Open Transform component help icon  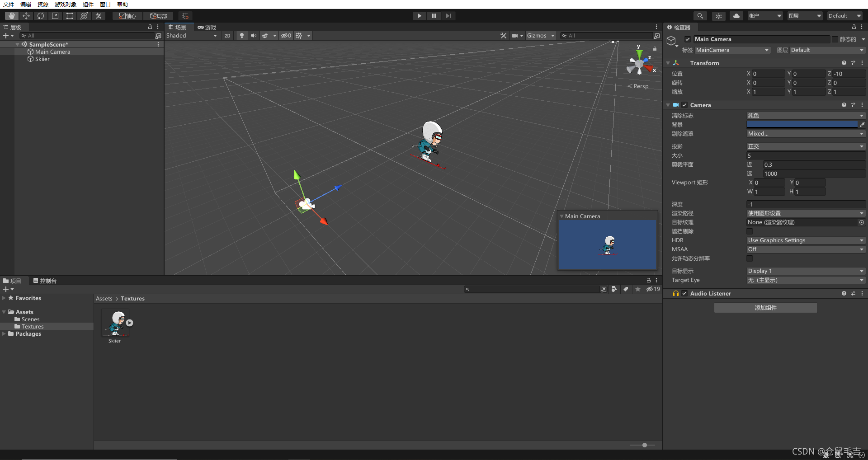(x=844, y=63)
